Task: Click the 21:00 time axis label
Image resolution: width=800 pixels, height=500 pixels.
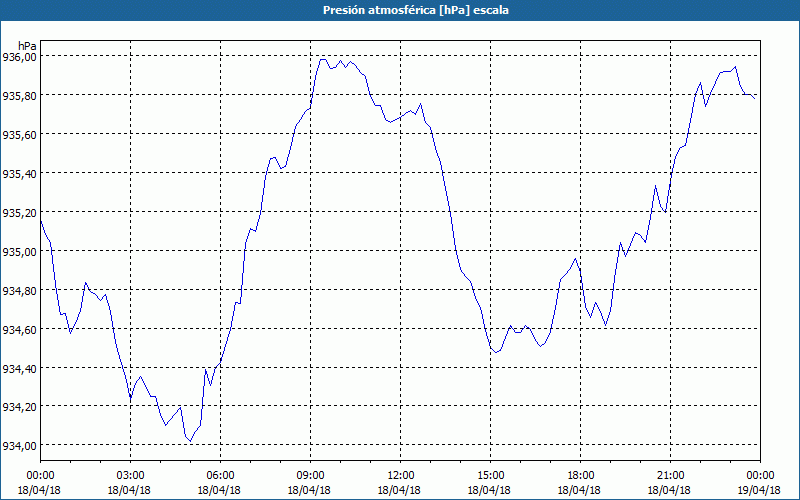Action: click(670, 476)
